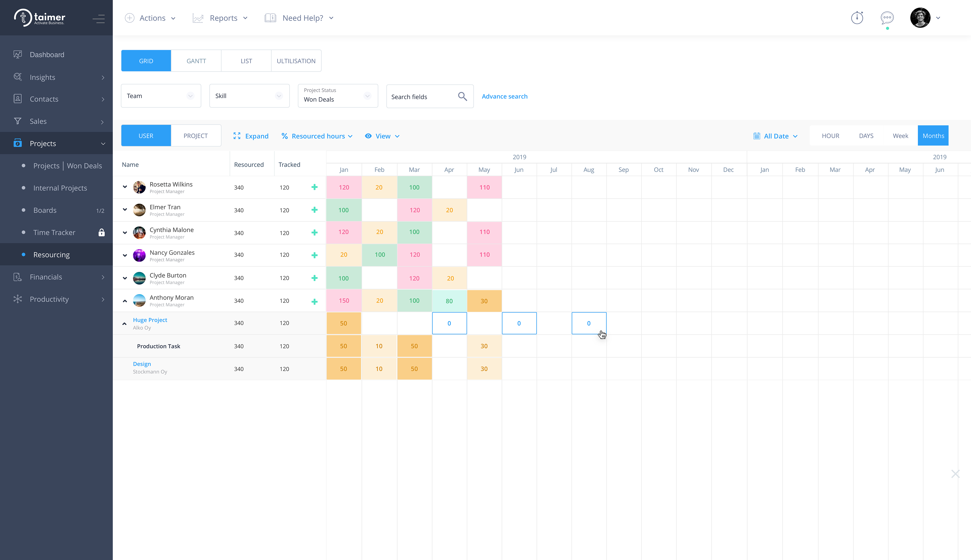Image resolution: width=971 pixels, height=560 pixels.
Task: Open the View visibility options
Action: [383, 136]
